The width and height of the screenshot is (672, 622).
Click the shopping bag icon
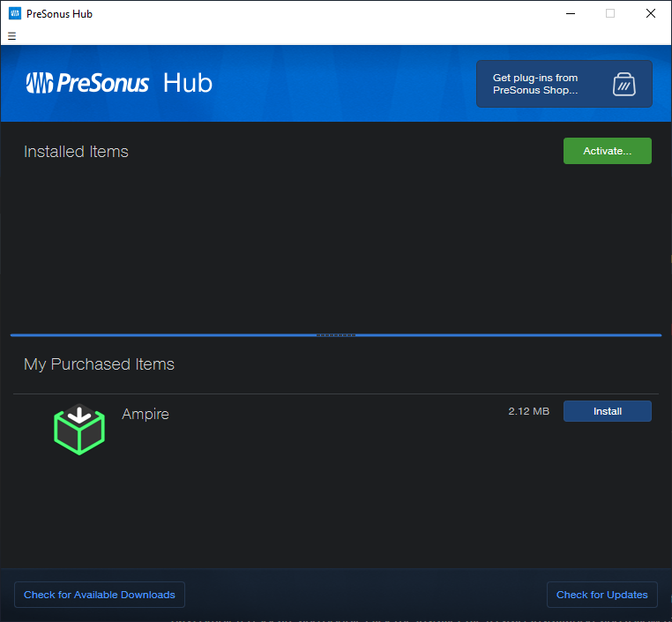[x=623, y=84]
